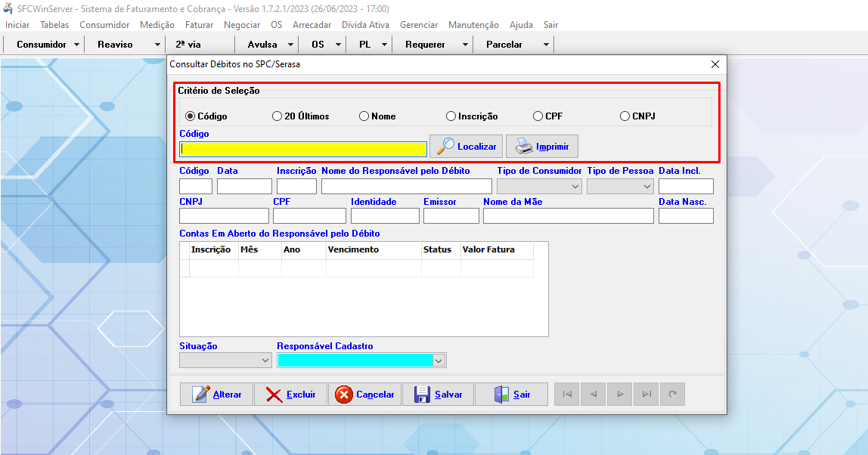
Task: Click the Cancelar red circle icon
Action: [x=344, y=395]
